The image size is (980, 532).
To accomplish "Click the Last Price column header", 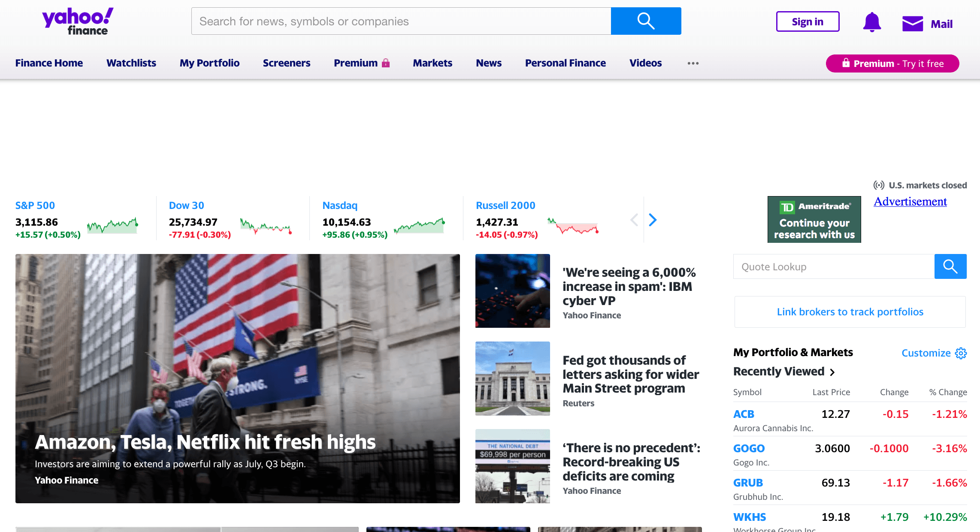I will [x=831, y=392].
